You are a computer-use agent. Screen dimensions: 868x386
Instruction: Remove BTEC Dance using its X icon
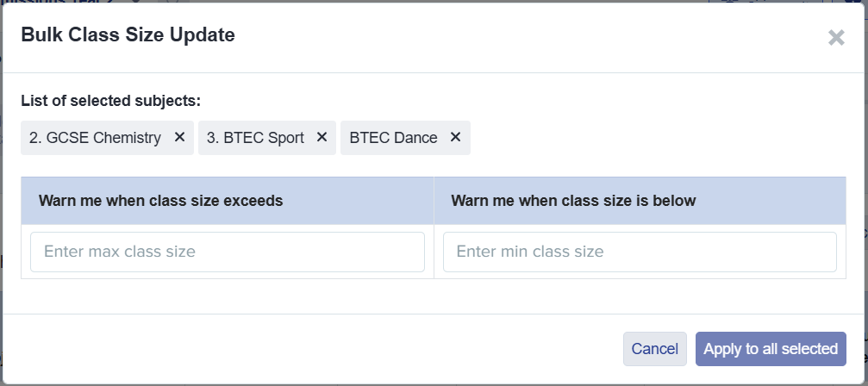tap(455, 137)
